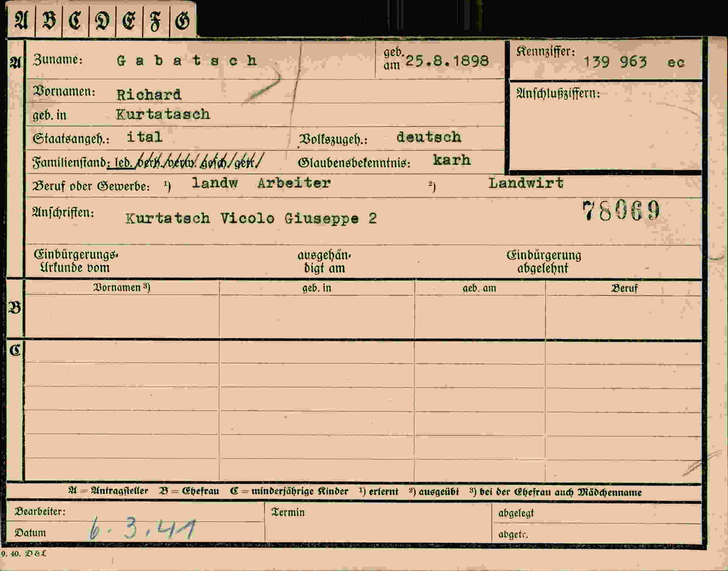Screen dimensions: 728x571
Task: Click the "geb. am" column header
Action: (x=479, y=288)
